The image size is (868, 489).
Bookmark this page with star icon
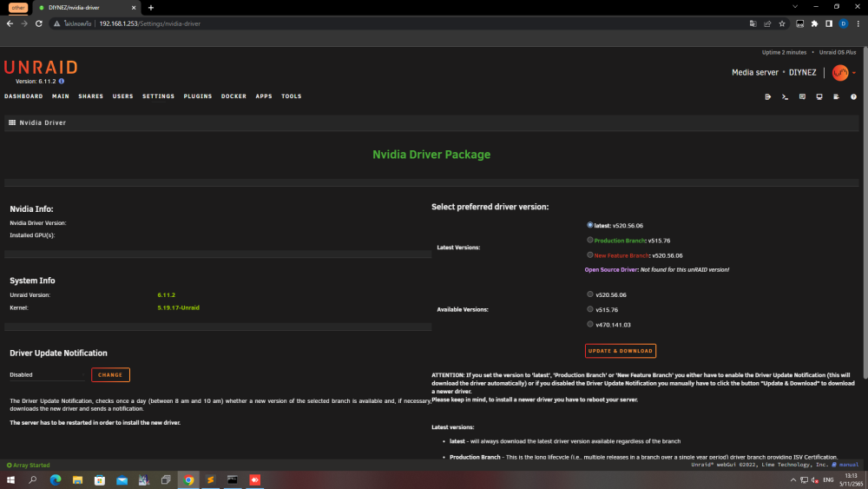(782, 23)
